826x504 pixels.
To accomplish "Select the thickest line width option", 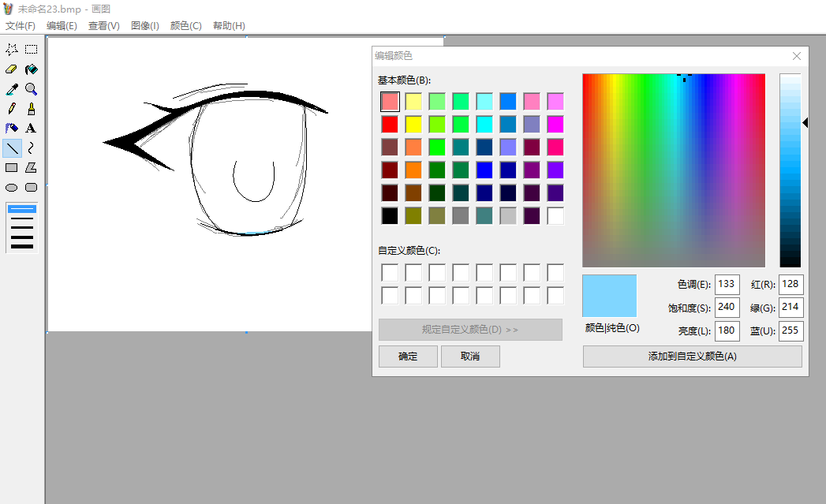I will point(21,246).
